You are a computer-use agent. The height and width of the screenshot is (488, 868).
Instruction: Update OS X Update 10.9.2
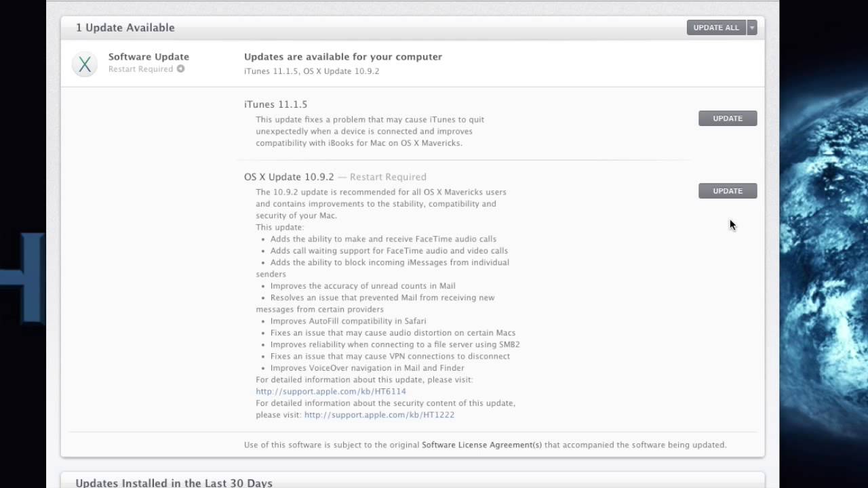coord(728,191)
